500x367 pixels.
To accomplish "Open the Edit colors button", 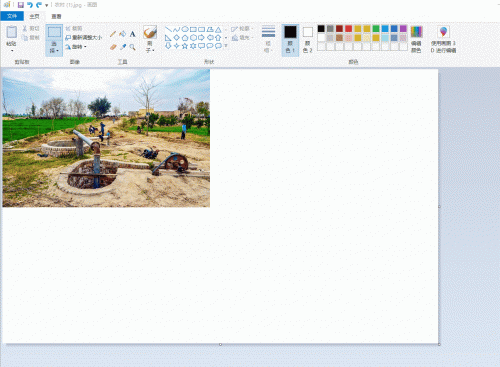I will pyautogui.click(x=416, y=40).
